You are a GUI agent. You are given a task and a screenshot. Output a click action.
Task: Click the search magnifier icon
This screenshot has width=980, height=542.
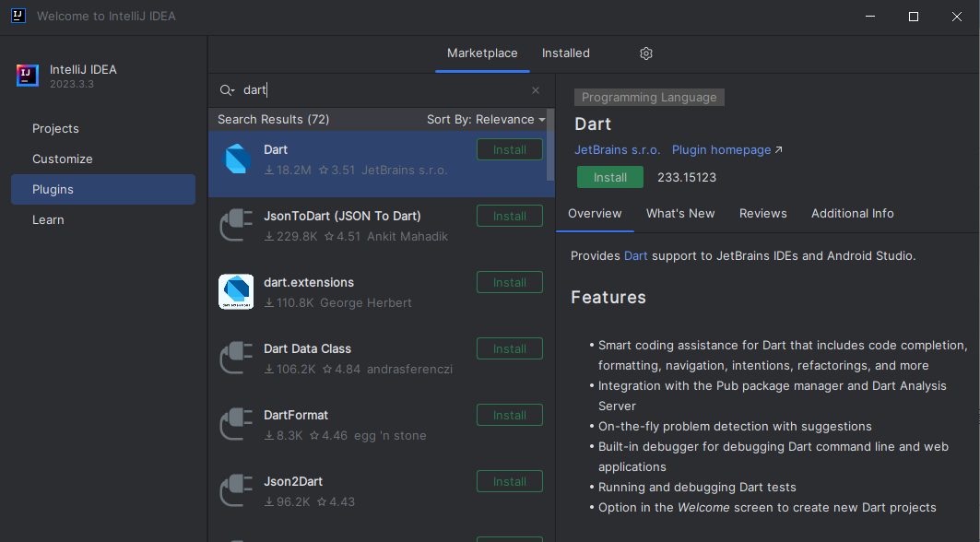226,90
